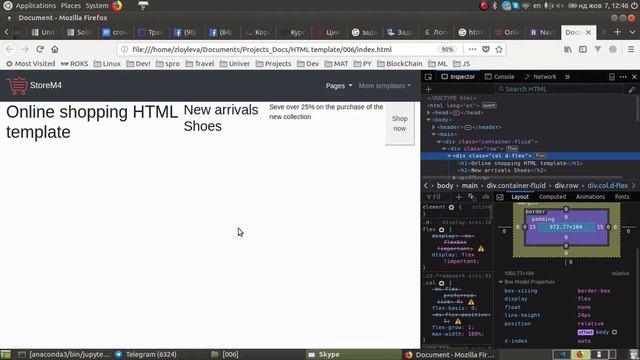The width and height of the screenshot is (640, 360).
Task: Click the address bar URL field
Action: (282, 49)
